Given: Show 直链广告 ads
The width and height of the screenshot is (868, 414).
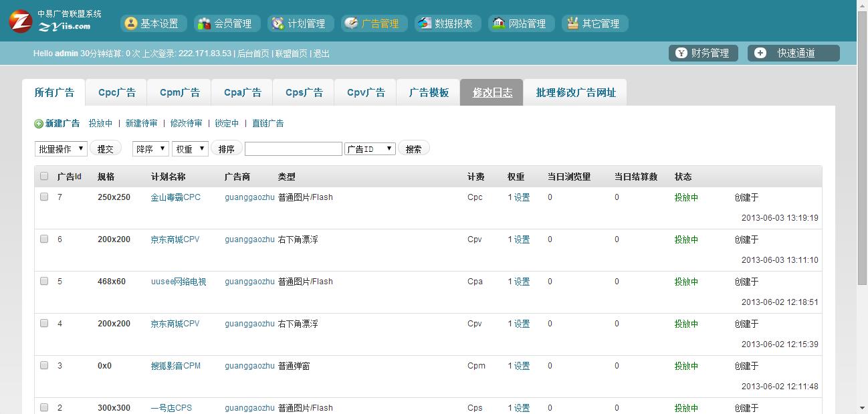Looking at the screenshot, I should (268, 124).
